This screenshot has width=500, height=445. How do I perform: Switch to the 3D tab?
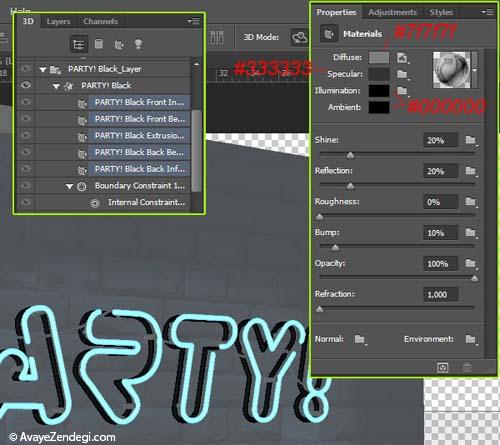click(x=28, y=22)
